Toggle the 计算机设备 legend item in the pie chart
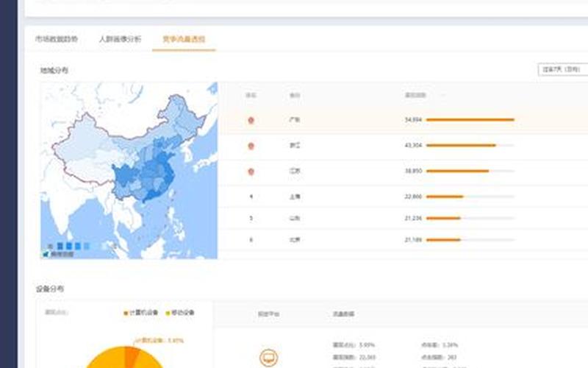This screenshot has height=368, width=588. 141,312
